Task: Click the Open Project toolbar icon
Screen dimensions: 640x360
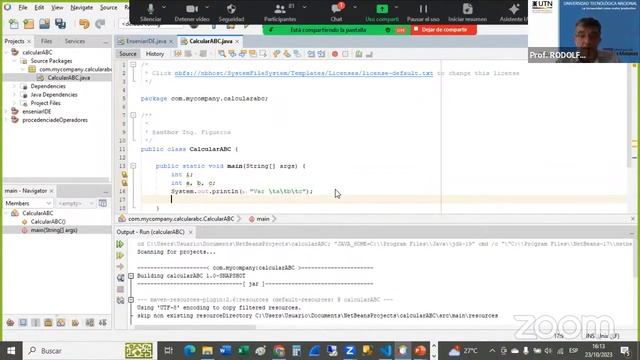Action: click(x=44, y=24)
